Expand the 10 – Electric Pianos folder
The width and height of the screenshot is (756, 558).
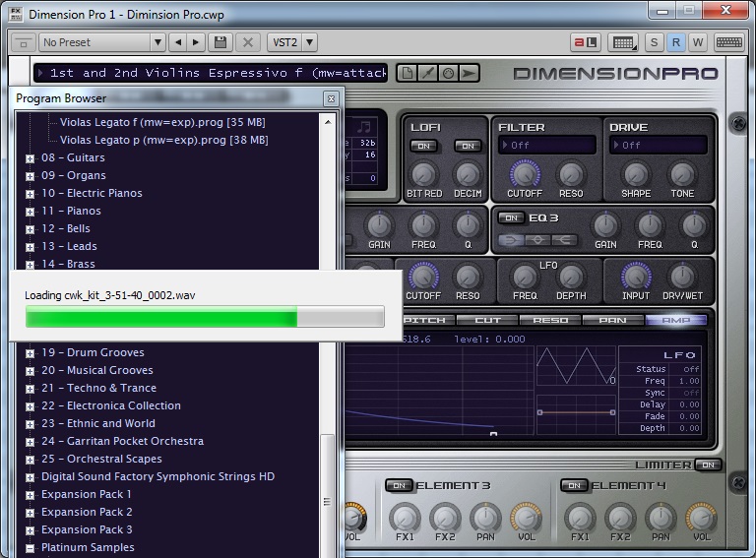tap(30, 194)
